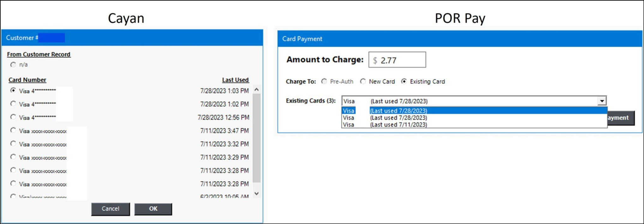This screenshot has height=224, width=644.
Task: Select Visa card last used 7/28/2023 12:56 PM
Action: (13, 117)
